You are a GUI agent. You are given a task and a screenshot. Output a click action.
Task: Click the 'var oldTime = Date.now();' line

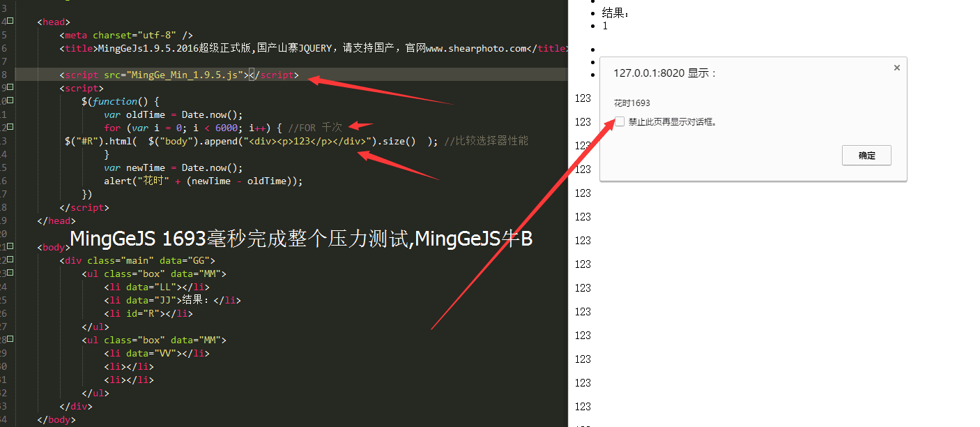coord(173,114)
